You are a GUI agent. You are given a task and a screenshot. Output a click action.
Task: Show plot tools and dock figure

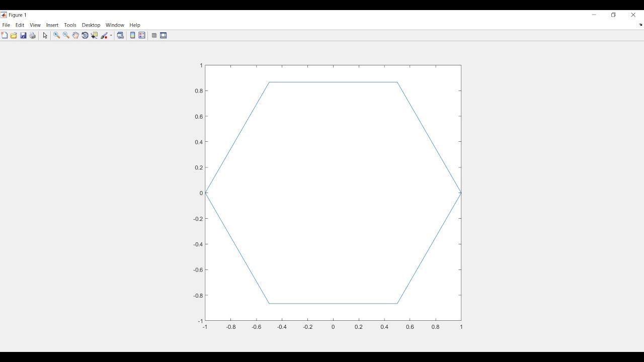(164, 35)
